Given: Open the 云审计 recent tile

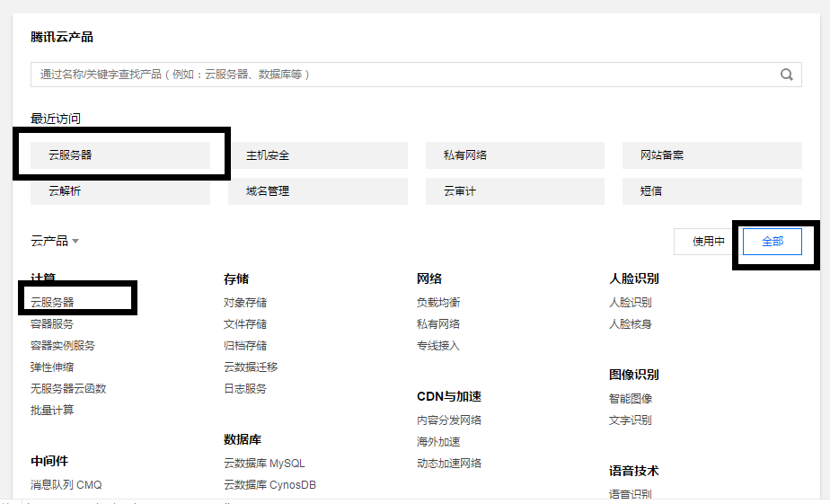Looking at the screenshot, I should 515,191.
